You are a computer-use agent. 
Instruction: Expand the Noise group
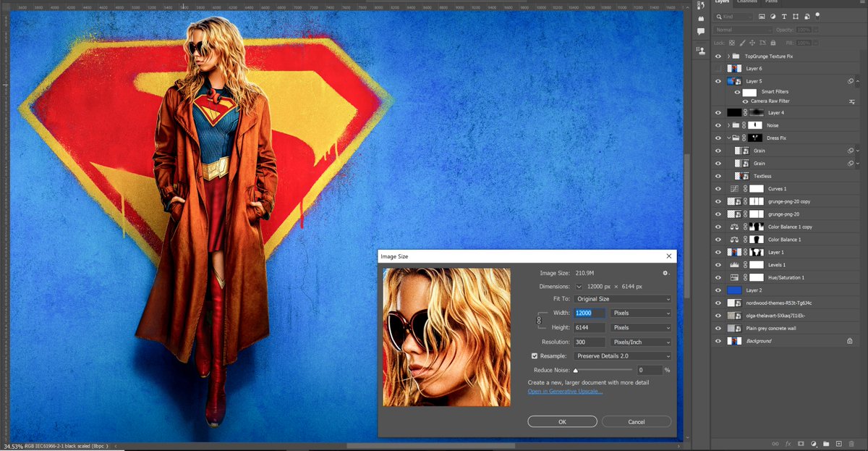tap(728, 125)
